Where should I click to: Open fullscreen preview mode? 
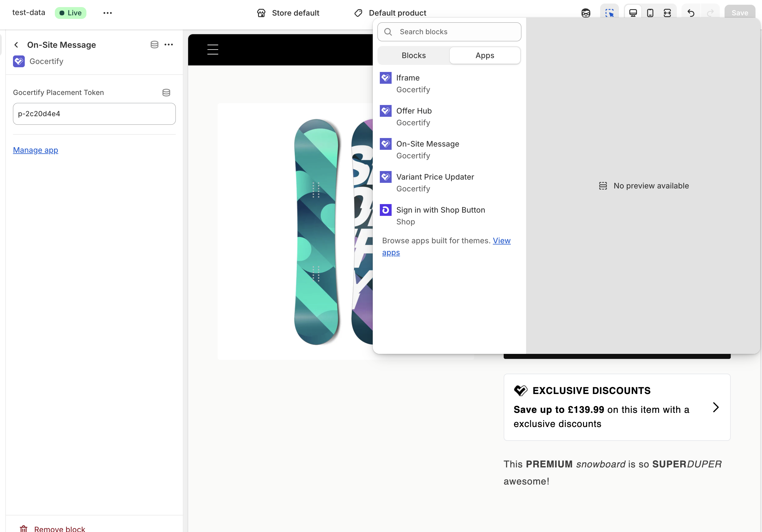(668, 13)
